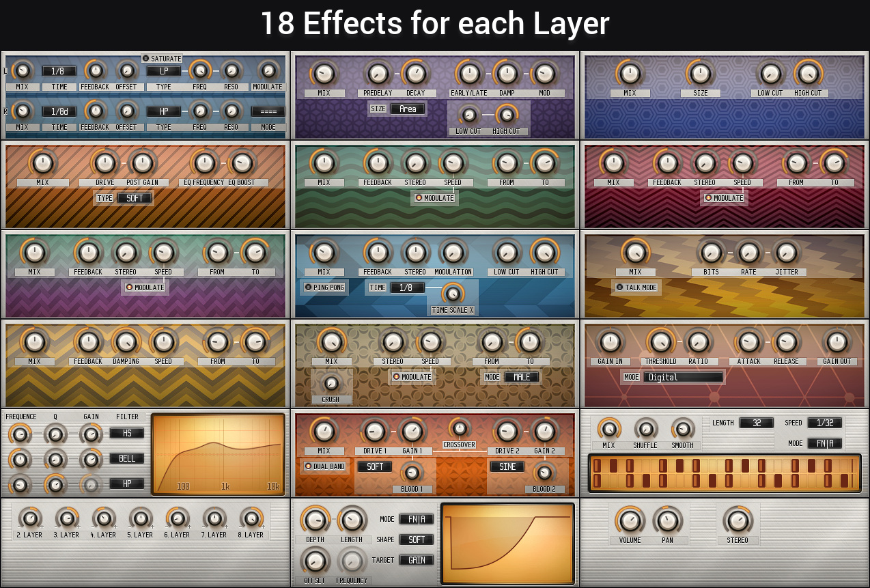Click the SINE shape button
Viewport: 870px width, 588px height.
507,466
